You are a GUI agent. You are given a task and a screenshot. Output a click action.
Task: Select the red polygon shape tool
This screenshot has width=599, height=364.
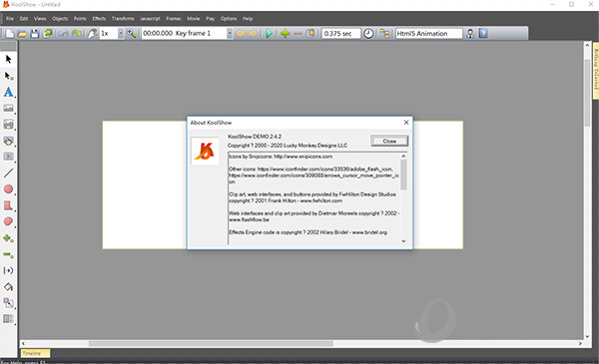tap(8, 205)
